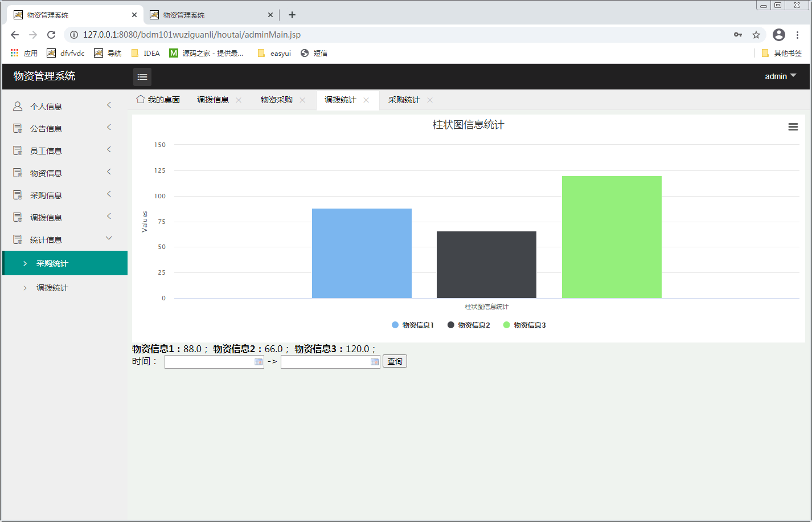
Task: Click the 采购信息 sidebar icon
Action: click(18, 195)
